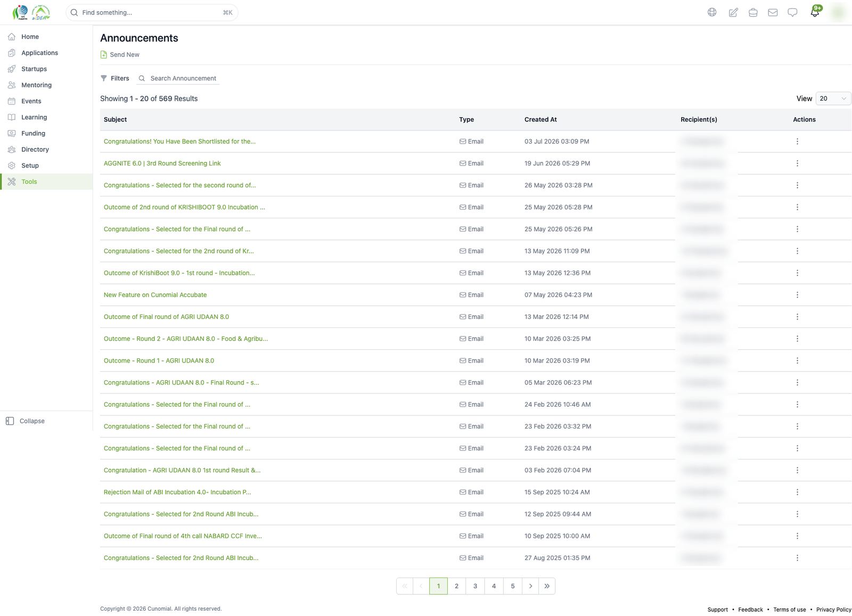Screen dimensions: 852x616
Task: Sort by Created At column header
Action: click(x=540, y=120)
